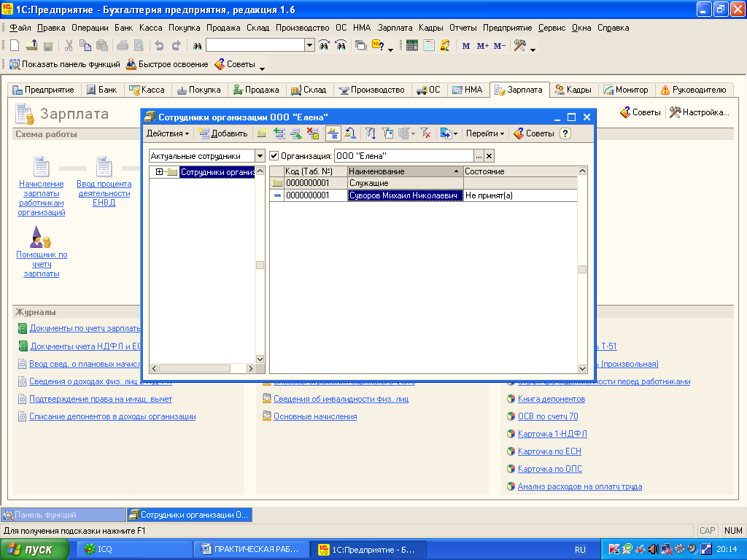Open link Основные начисления
The width and height of the screenshot is (747, 560).
tap(315, 416)
